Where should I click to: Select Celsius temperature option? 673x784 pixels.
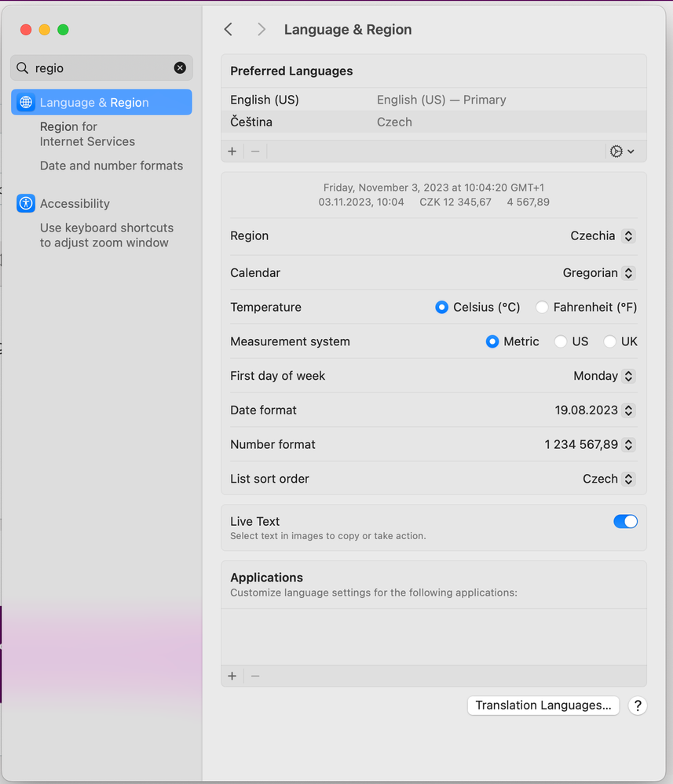(x=441, y=307)
